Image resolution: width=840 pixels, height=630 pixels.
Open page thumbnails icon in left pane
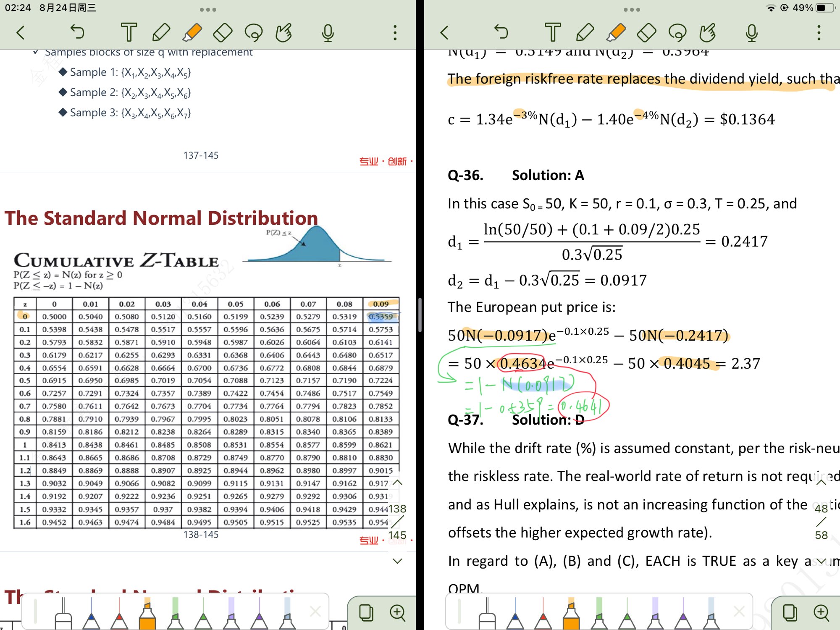[x=366, y=613]
